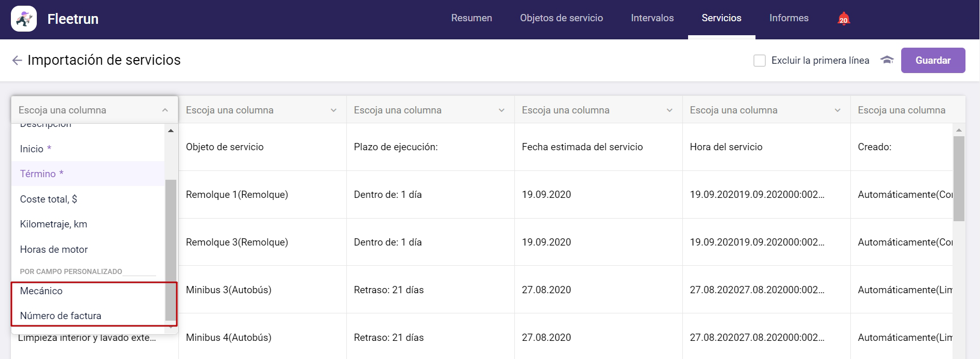Viewport: 980px width, 359px height.
Task: Click the graduation cap help icon
Action: pos(887,60)
